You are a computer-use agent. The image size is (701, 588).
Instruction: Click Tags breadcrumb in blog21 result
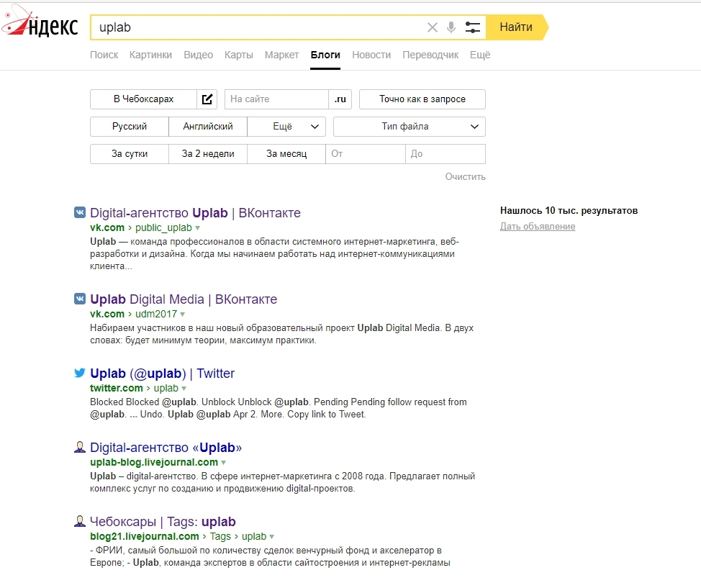click(x=220, y=537)
